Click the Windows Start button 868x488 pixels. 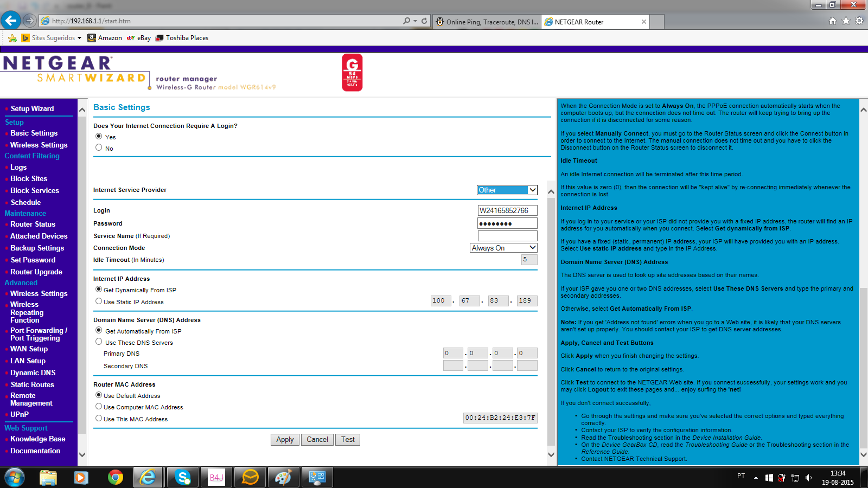click(x=15, y=477)
